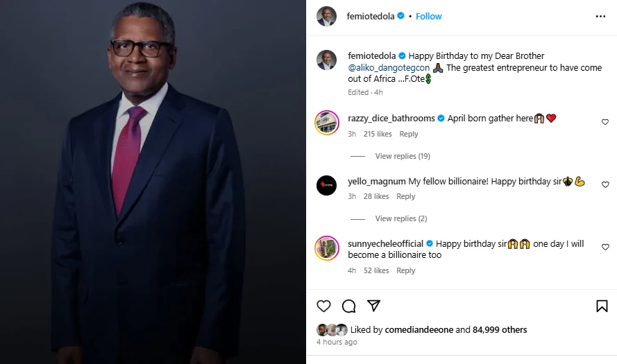This screenshot has width=617, height=364.
Task: Follow femiotedola
Action: [429, 16]
